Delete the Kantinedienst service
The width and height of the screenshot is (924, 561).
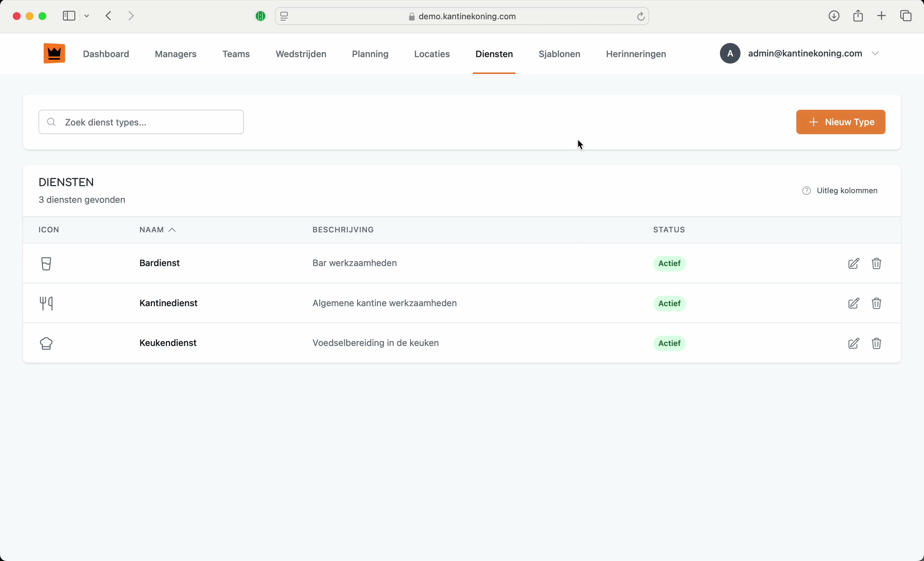(x=877, y=303)
